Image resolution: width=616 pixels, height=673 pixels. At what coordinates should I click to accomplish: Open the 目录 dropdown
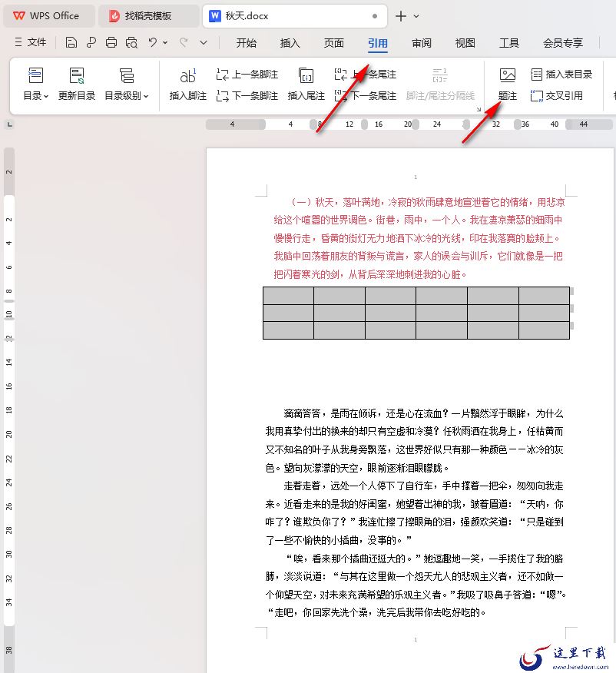(x=35, y=85)
